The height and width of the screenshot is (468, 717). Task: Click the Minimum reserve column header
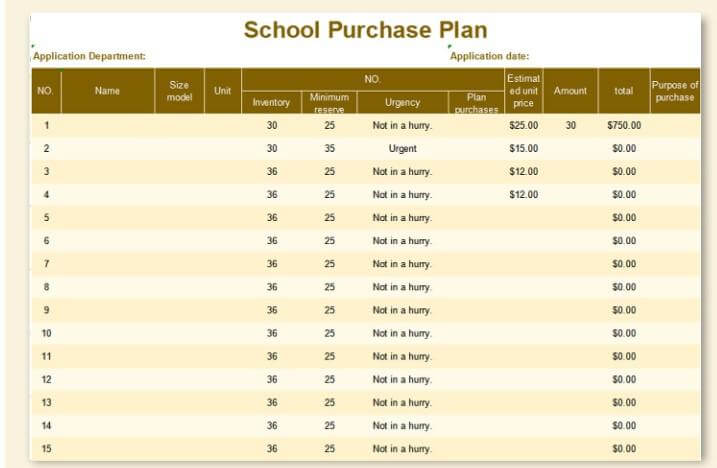click(x=329, y=102)
